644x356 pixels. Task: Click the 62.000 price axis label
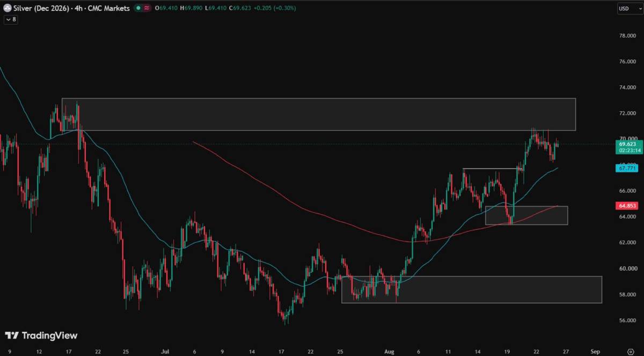(x=627, y=243)
